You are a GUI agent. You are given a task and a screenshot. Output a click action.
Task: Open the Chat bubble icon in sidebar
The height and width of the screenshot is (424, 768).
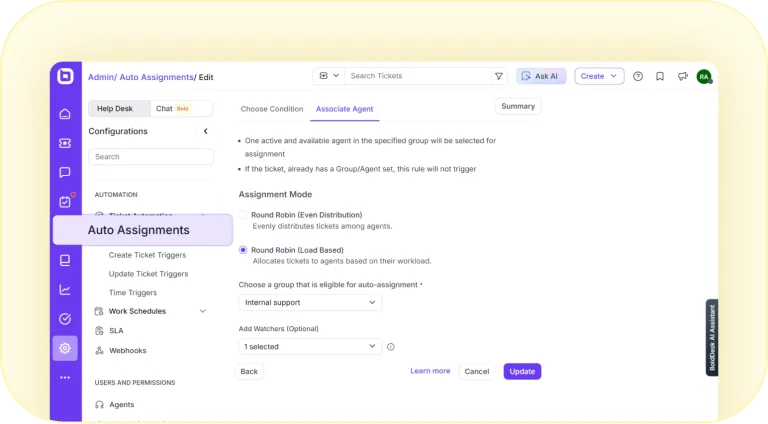(x=65, y=172)
